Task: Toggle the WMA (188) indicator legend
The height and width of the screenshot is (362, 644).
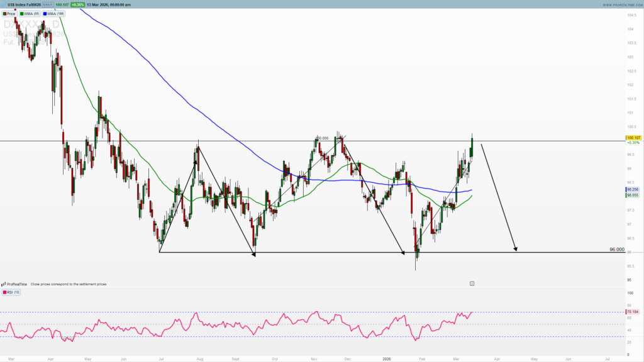Action: tap(53, 13)
